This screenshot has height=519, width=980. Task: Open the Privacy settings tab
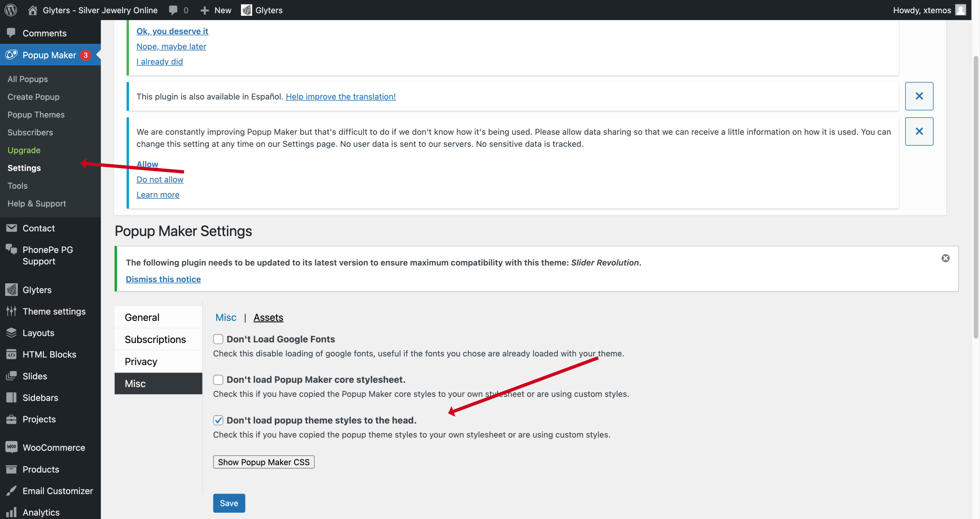pos(158,361)
